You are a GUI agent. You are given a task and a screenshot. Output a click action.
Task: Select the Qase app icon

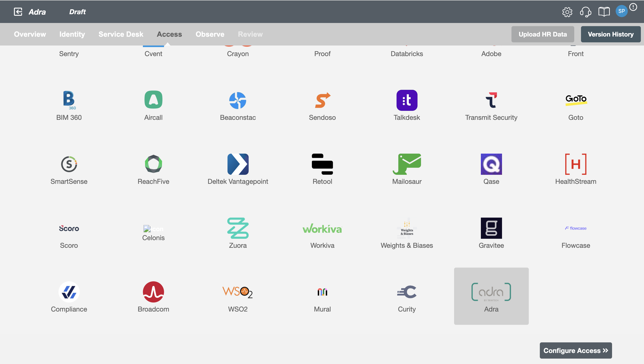[491, 164]
